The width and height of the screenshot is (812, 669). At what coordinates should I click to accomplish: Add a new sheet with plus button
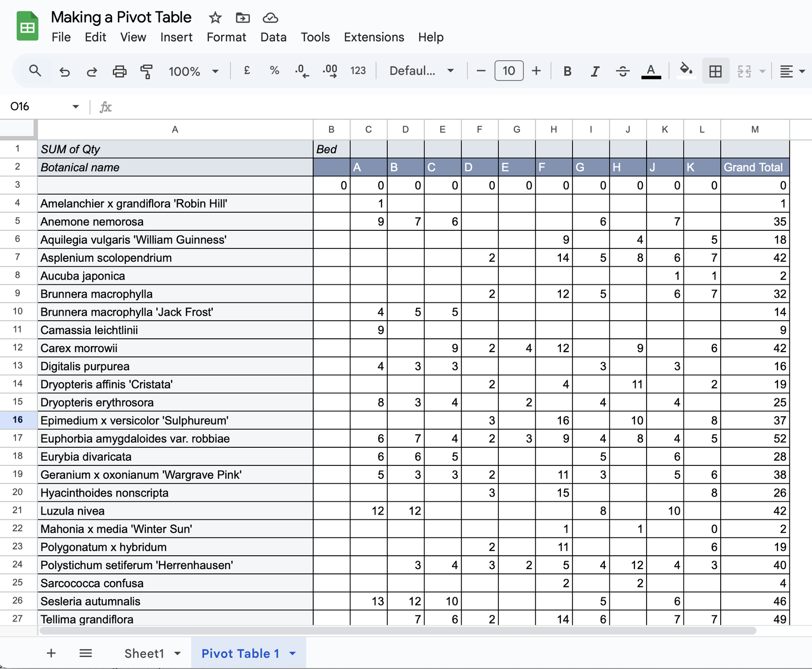pyautogui.click(x=51, y=653)
